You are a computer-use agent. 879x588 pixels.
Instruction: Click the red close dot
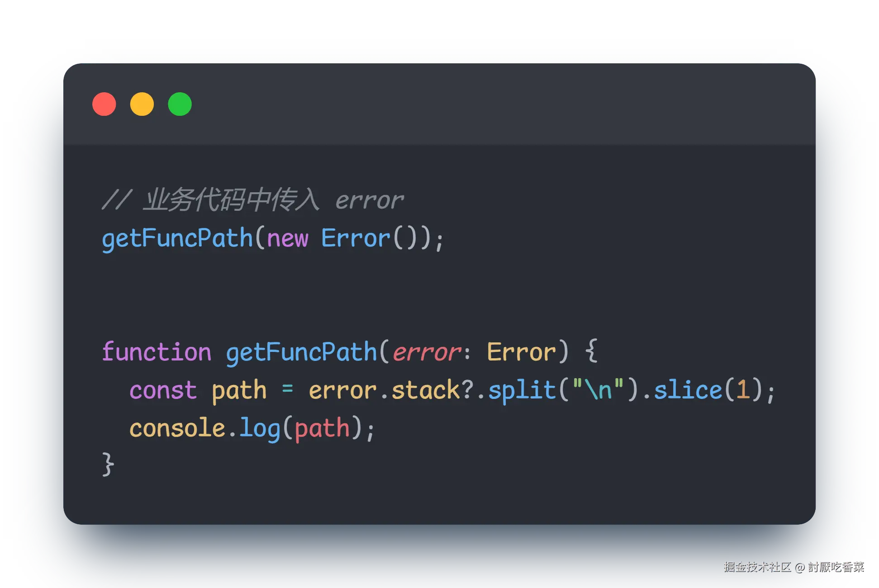point(104,104)
